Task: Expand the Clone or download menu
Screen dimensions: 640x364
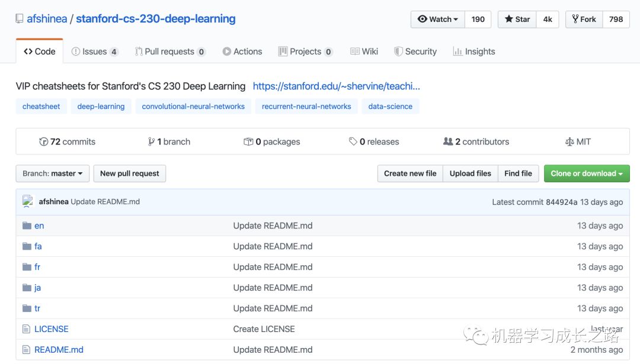Action: (587, 173)
